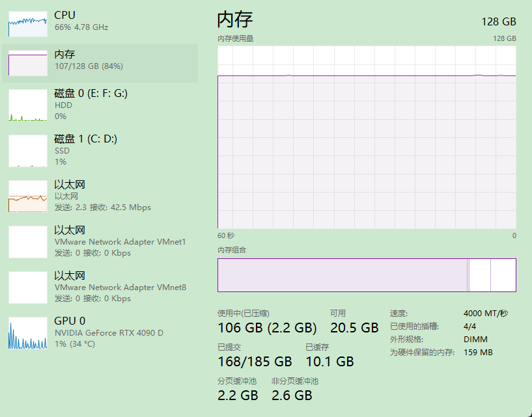532x417 pixels.
Task: Click the CPU mini graph thumbnail
Action: pyautogui.click(x=28, y=24)
